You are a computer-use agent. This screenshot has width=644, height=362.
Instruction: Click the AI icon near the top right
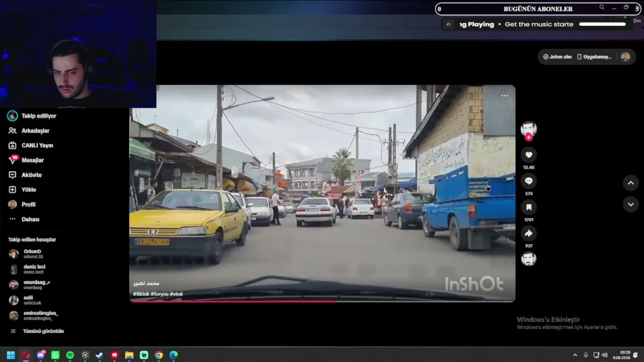point(637,21)
